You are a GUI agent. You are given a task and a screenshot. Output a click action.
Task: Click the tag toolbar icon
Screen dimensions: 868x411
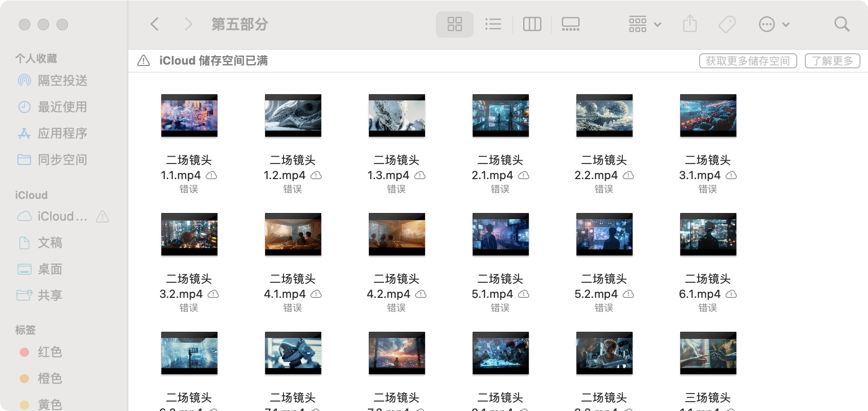pyautogui.click(x=727, y=24)
